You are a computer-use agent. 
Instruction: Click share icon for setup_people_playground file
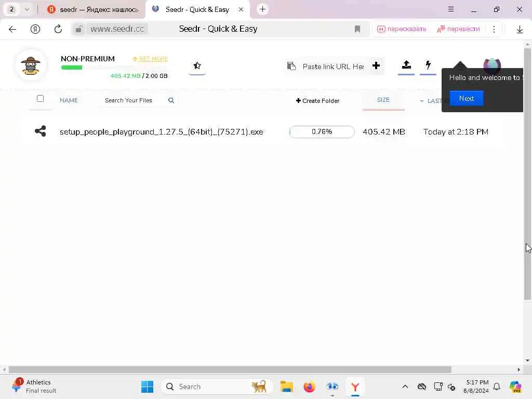click(x=41, y=131)
